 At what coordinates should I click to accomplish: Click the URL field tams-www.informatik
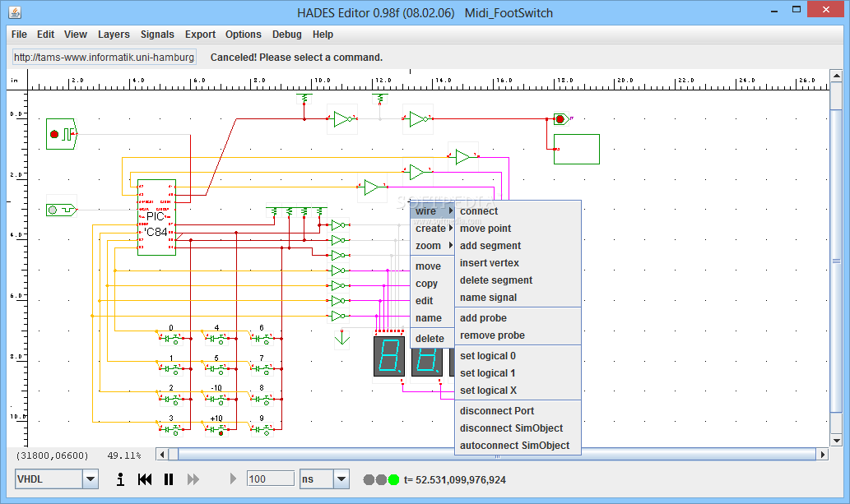[104, 58]
